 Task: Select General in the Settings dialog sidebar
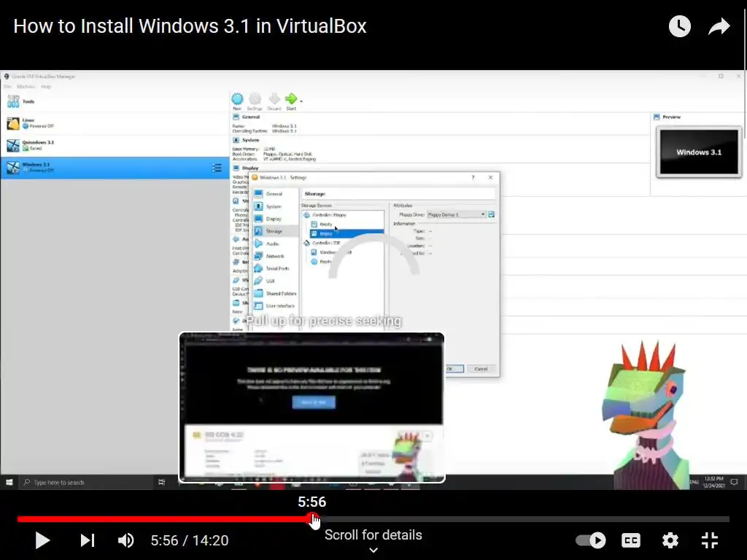point(274,194)
